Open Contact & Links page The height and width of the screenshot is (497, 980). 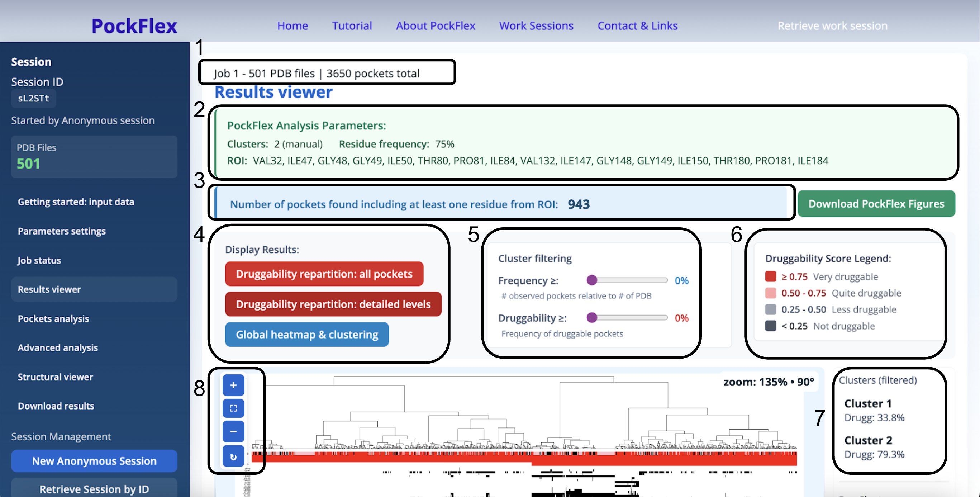(x=637, y=25)
